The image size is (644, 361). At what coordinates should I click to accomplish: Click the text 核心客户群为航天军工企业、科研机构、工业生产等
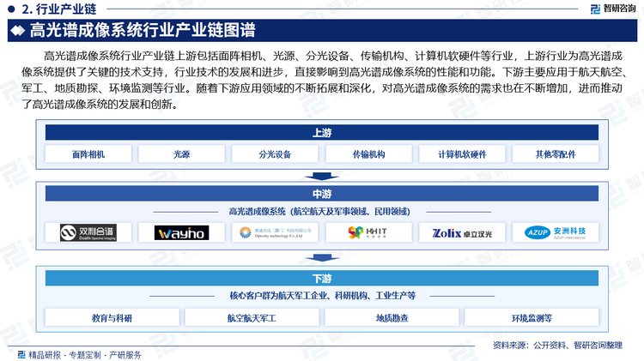(322, 295)
